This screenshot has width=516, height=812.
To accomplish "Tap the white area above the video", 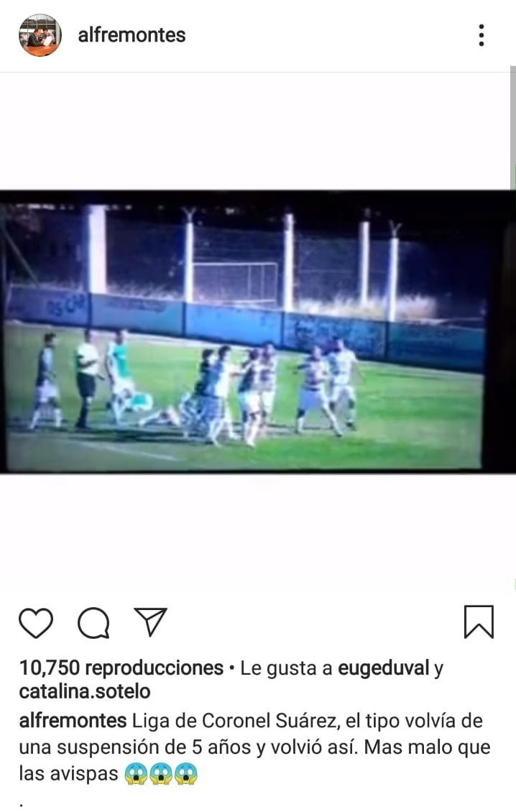I will pyautogui.click(x=254, y=131).
